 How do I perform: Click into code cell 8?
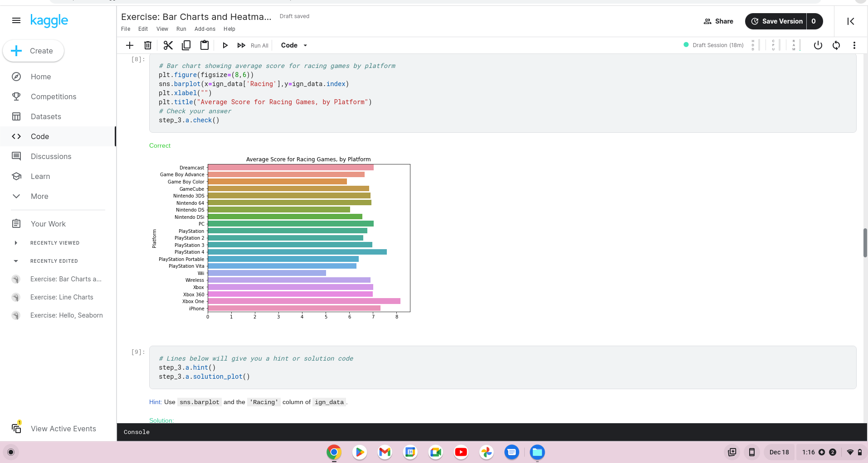(502, 93)
